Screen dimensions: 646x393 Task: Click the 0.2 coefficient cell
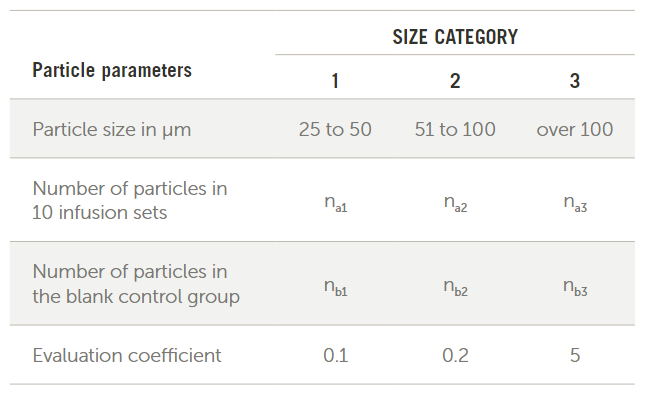[455, 356]
